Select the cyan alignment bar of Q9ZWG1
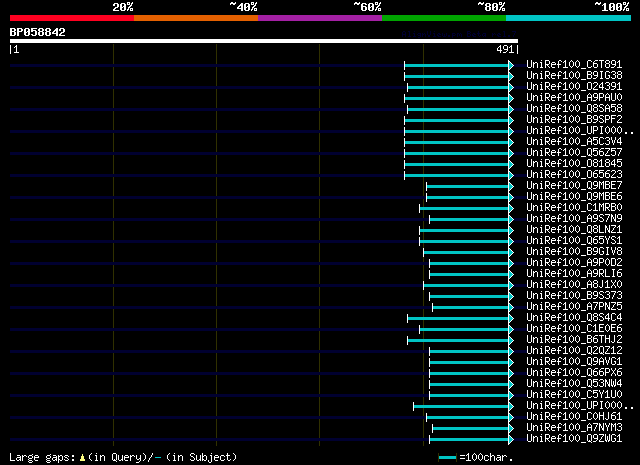Screen dimensions: 640x465 pyautogui.click(x=469, y=439)
